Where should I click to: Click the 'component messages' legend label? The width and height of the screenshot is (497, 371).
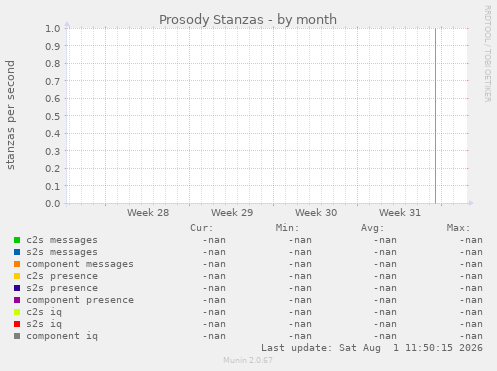(x=80, y=264)
